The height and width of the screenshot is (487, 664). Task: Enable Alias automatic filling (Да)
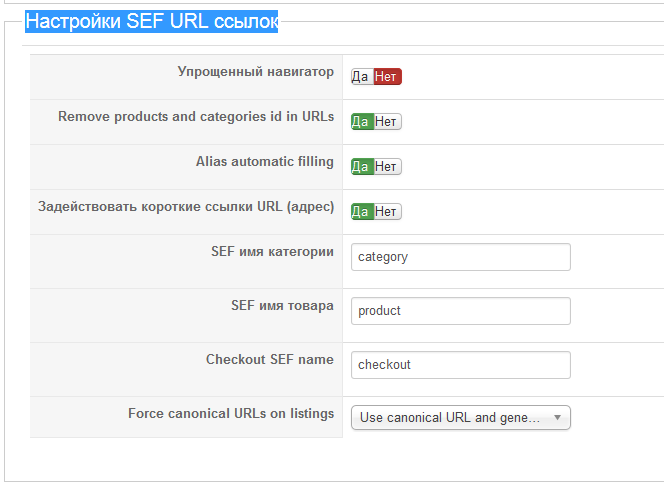pyautogui.click(x=361, y=166)
